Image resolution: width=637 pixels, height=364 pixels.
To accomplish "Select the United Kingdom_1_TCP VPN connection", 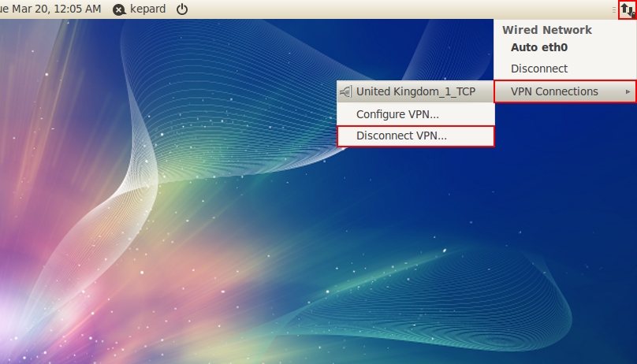I will 415,91.
